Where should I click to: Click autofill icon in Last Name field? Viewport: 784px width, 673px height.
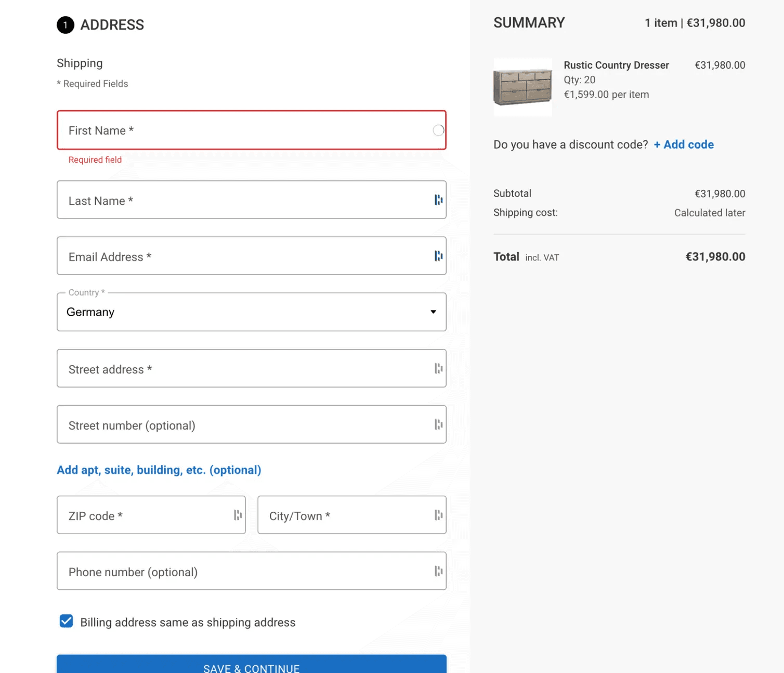[439, 199]
